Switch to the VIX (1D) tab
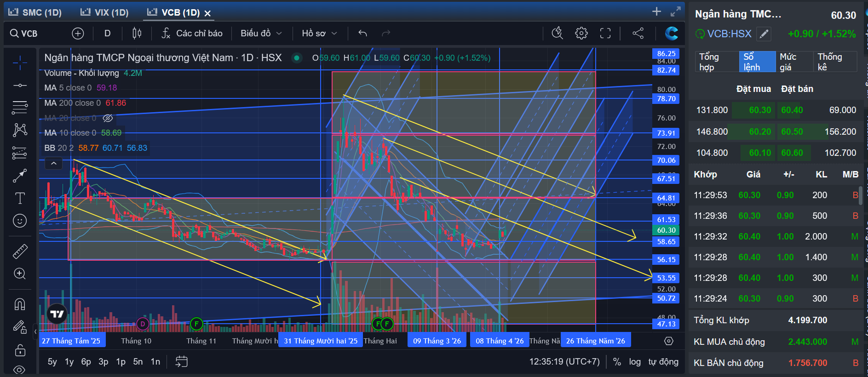The height and width of the screenshot is (377, 868). point(105,12)
